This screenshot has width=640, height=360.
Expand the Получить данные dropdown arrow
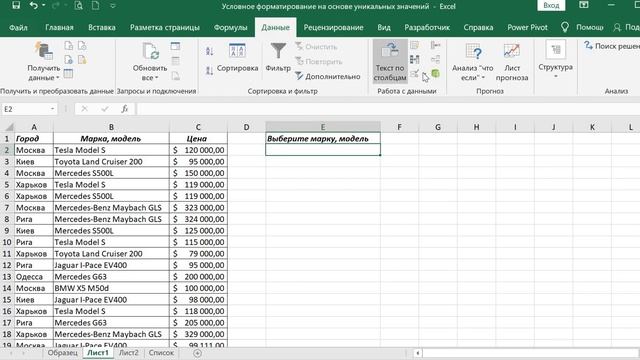click(58, 78)
